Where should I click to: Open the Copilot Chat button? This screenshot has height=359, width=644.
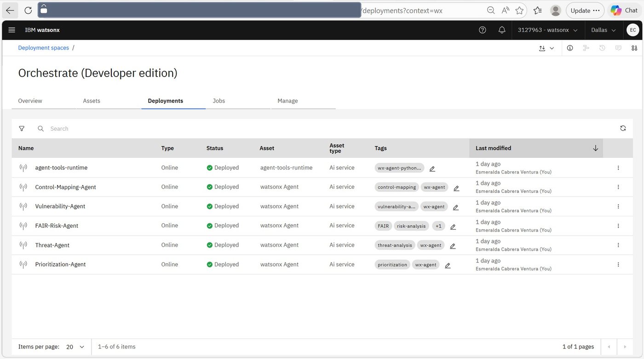click(624, 10)
